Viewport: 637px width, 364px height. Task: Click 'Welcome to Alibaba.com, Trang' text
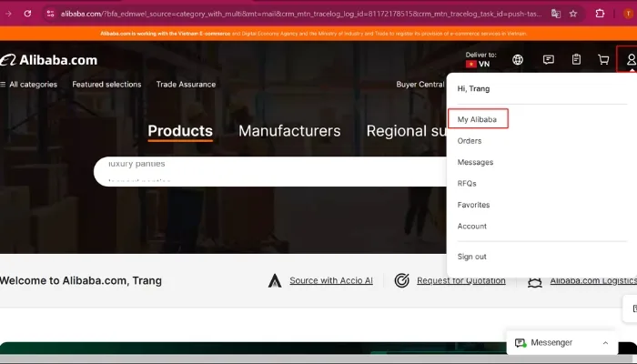(x=81, y=280)
